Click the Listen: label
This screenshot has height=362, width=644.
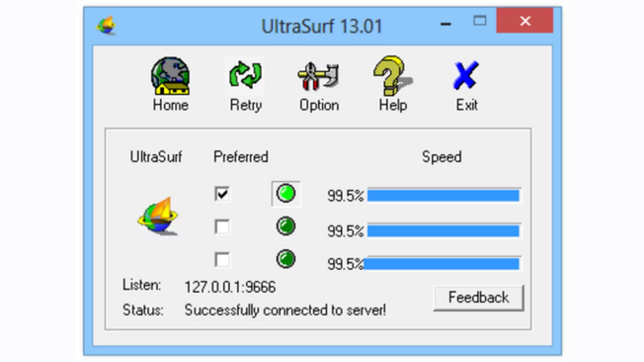[x=141, y=285]
